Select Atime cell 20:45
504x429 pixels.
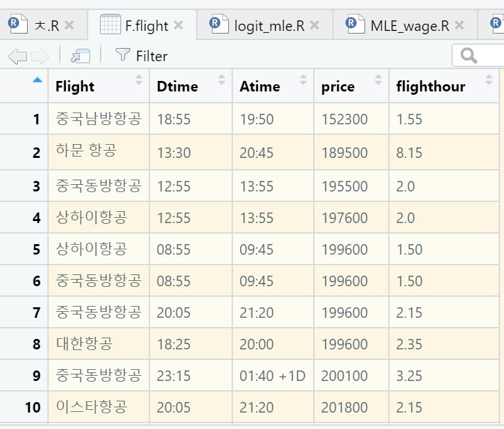click(x=273, y=152)
